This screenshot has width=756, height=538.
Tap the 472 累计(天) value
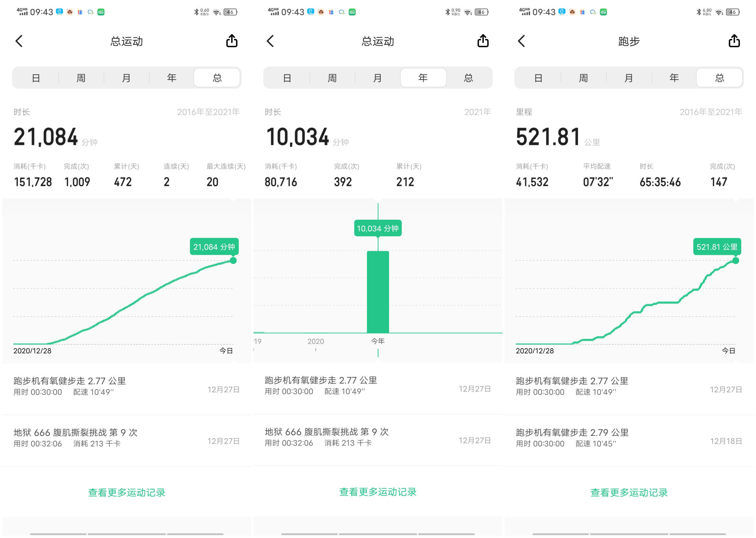[x=123, y=182]
